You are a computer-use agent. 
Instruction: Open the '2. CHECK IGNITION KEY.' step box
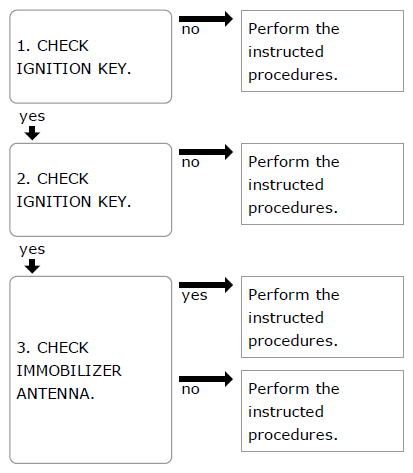[91, 190]
